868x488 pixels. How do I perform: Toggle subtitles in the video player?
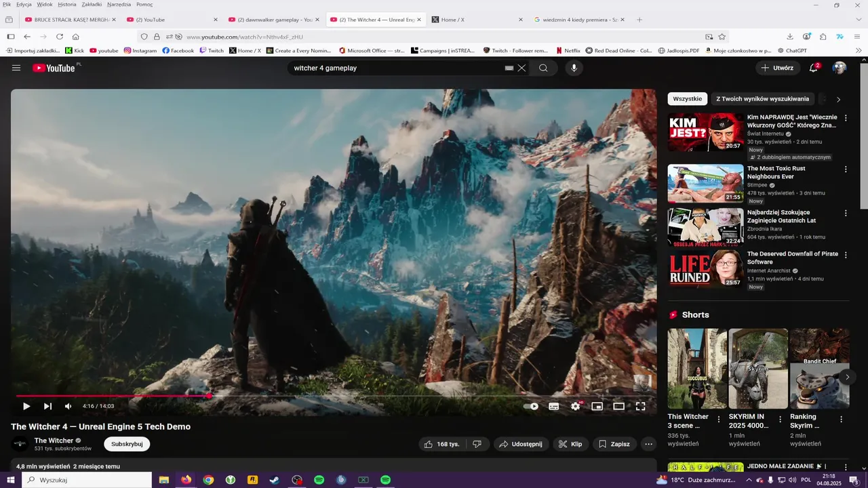[x=554, y=406]
